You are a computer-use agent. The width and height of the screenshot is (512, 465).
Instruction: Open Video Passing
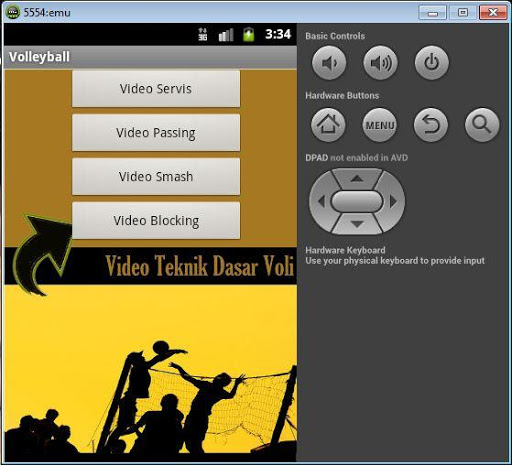pos(156,133)
